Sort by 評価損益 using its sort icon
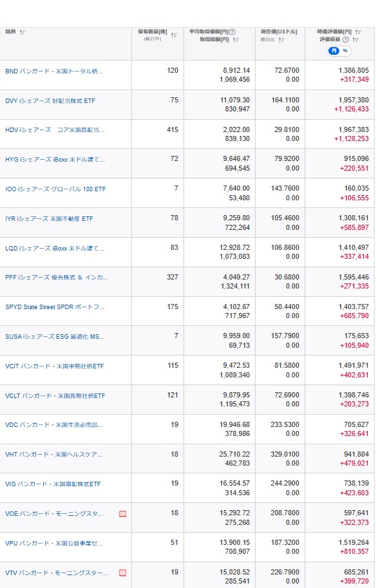This screenshot has width=376, height=588. point(355,40)
